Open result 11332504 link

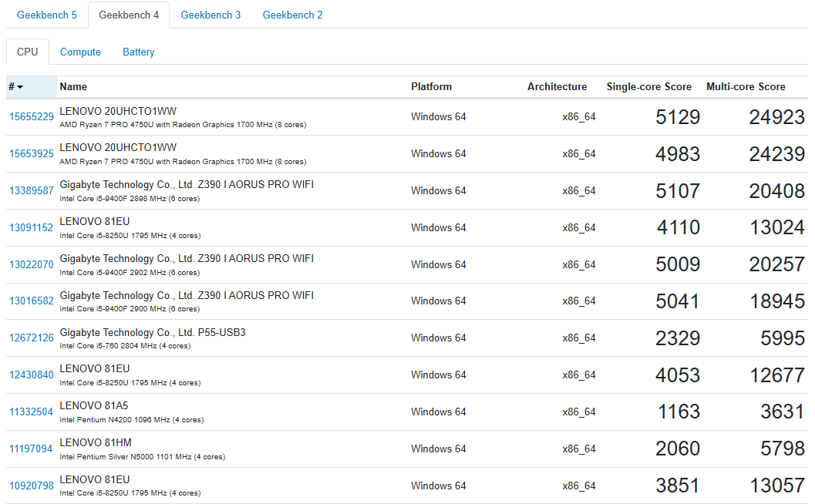click(x=31, y=412)
